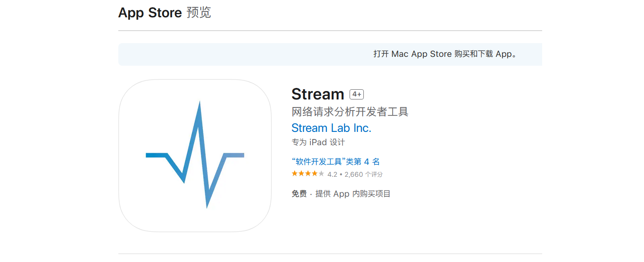The image size is (644, 262).
Task: Click the first star in the rating row
Action: coord(294,174)
